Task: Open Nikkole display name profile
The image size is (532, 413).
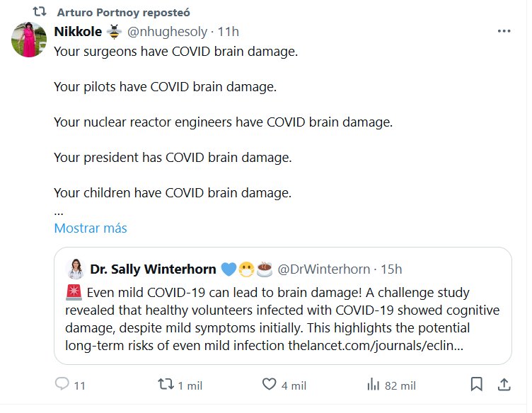Action: [x=78, y=32]
